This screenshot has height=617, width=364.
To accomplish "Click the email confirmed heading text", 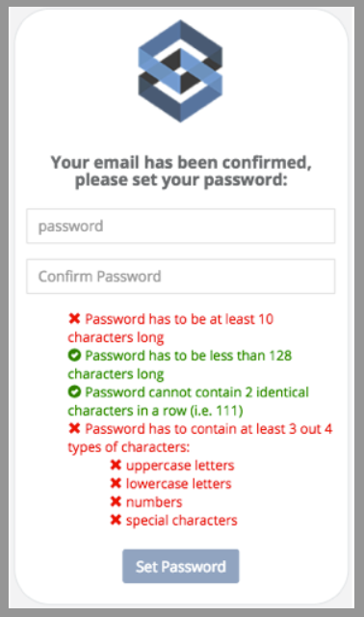I will click(181, 172).
